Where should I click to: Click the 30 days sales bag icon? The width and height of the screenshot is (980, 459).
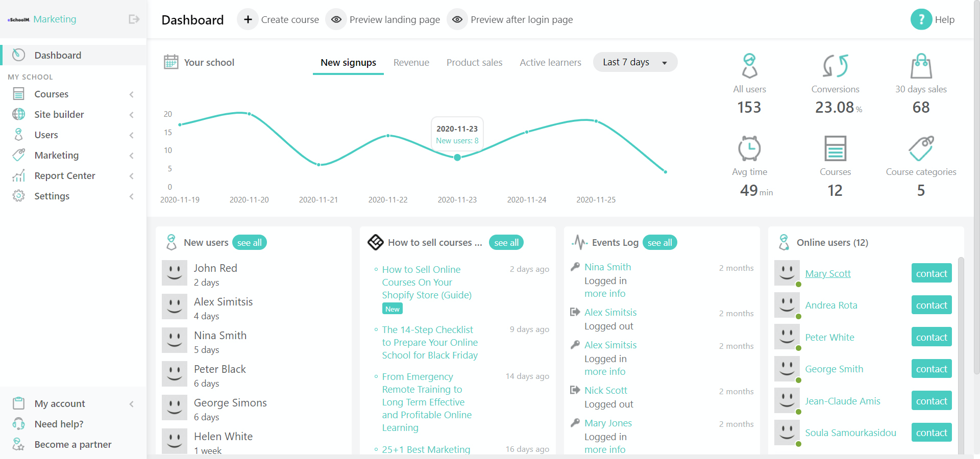point(921,66)
